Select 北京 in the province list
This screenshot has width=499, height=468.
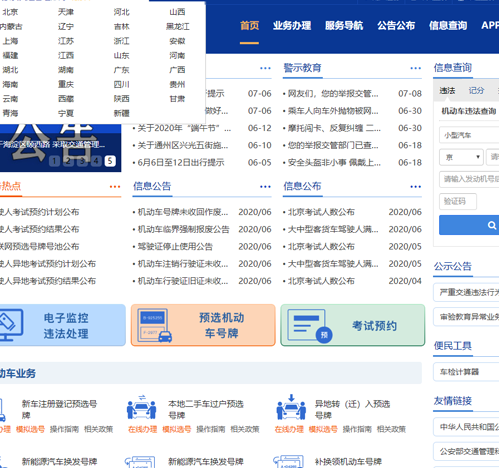pos(10,12)
